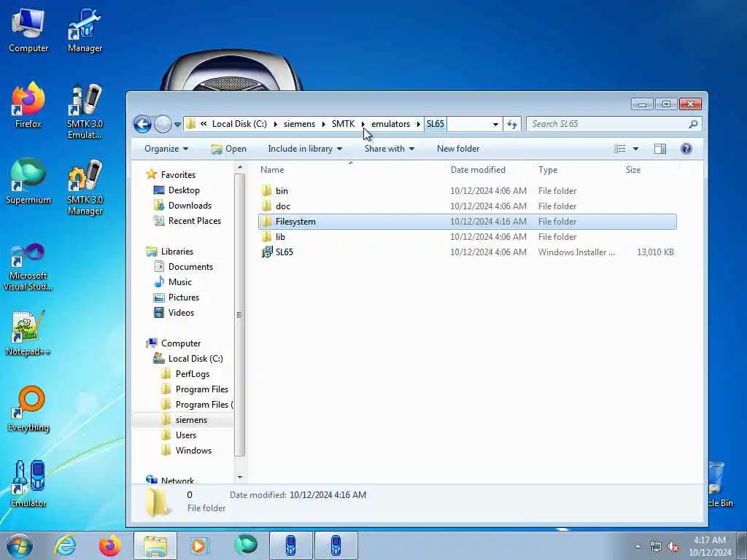This screenshot has height=560, width=747.
Task: Launch Firefox from the desktop shortcut
Action: coord(28,106)
